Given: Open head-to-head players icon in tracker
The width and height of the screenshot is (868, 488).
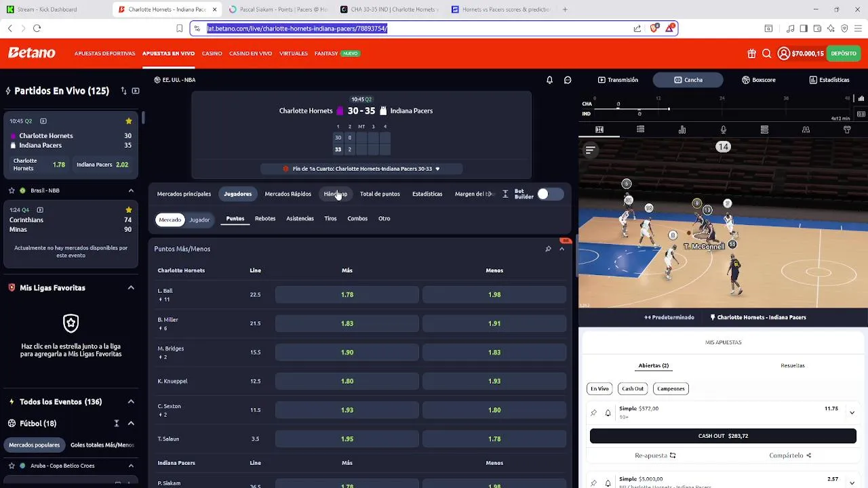Looking at the screenshot, I should pos(806,129).
